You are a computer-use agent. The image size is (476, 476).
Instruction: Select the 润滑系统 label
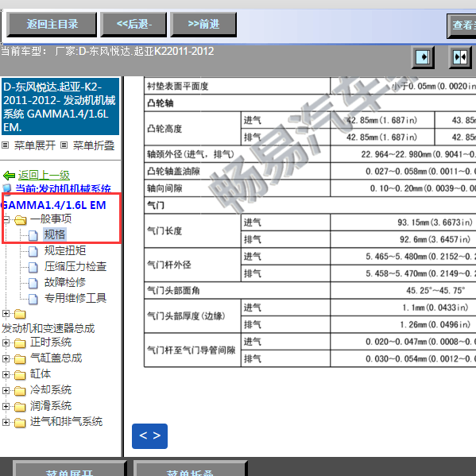[51, 406]
